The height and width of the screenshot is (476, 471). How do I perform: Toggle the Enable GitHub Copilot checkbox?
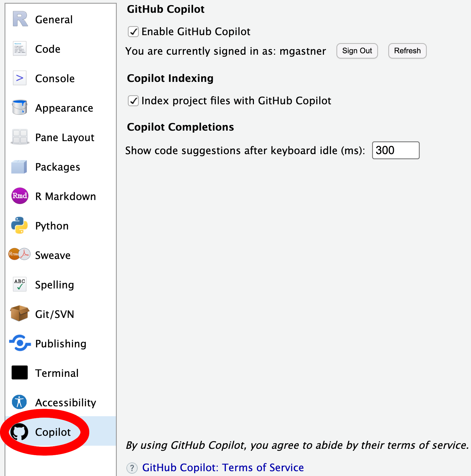(133, 31)
